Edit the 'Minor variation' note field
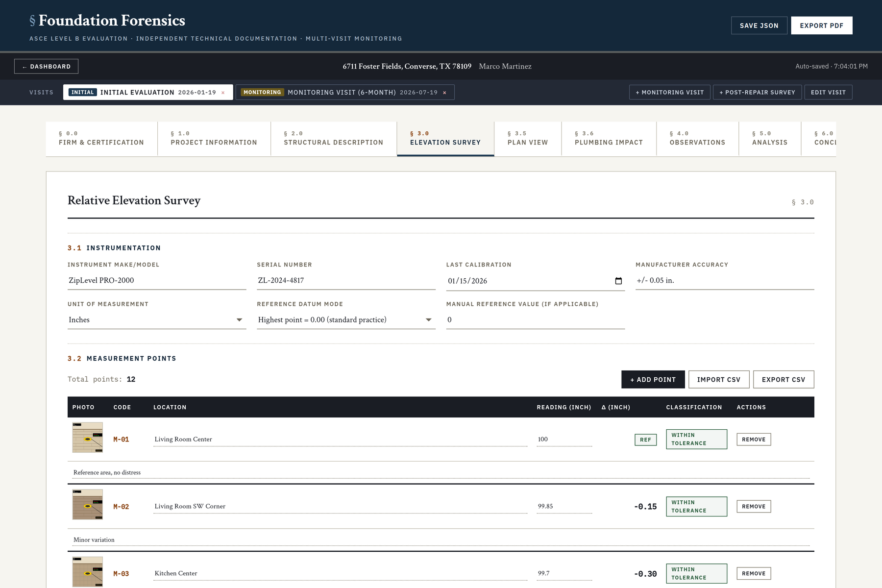 click(441, 539)
